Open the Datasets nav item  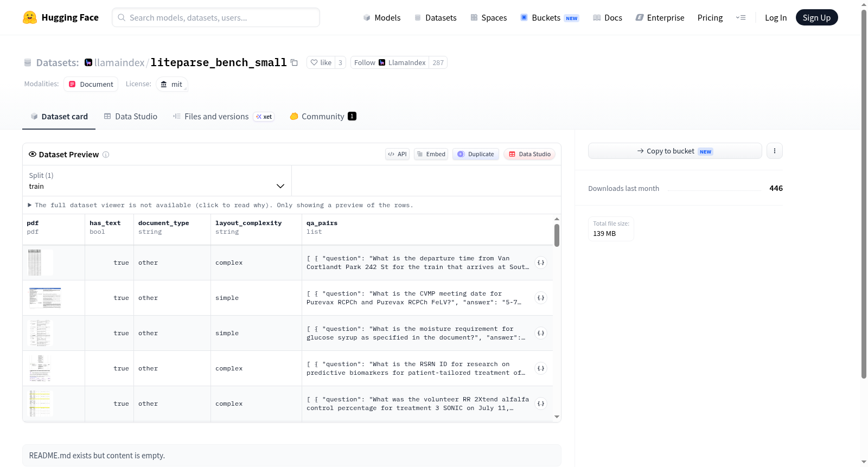pyautogui.click(x=436, y=17)
